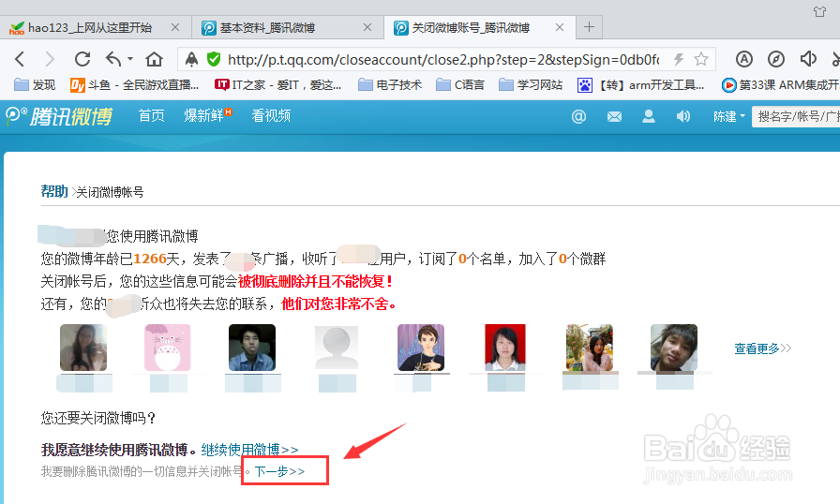Click the last listener avatar of a man

coord(674,348)
